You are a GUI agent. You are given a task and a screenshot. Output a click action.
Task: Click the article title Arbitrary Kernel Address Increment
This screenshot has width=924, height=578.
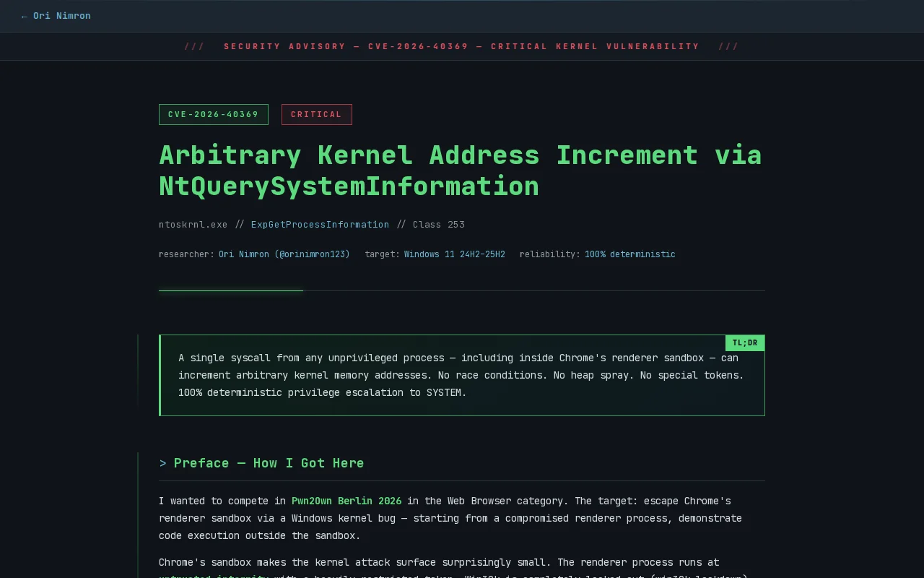(461, 171)
